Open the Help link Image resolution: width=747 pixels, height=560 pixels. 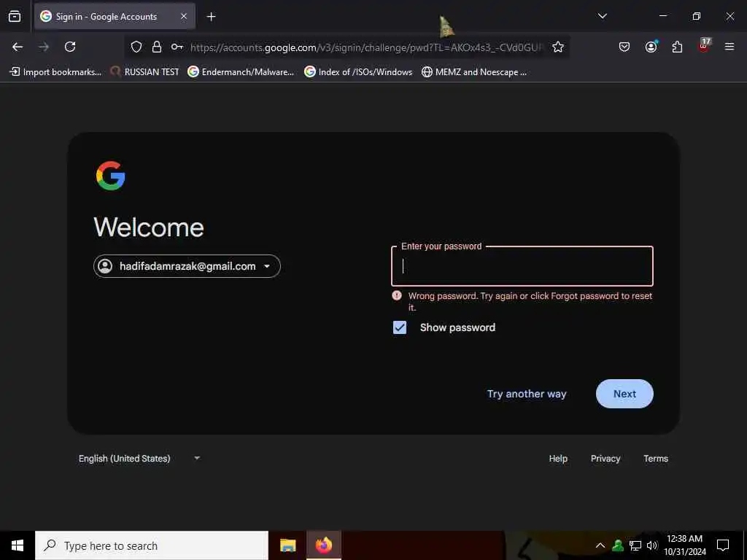point(558,458)
